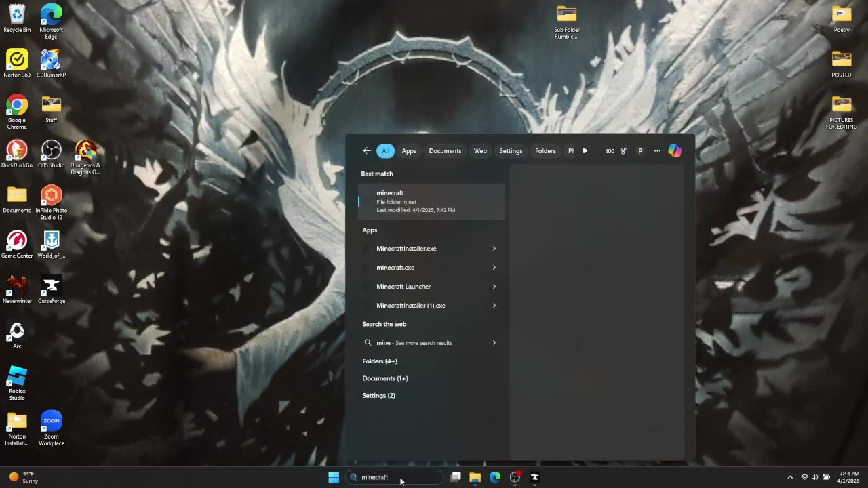Launch Copilot from the search panel
The height and width of the screenshot is (488, 868).
click(675, 151)
